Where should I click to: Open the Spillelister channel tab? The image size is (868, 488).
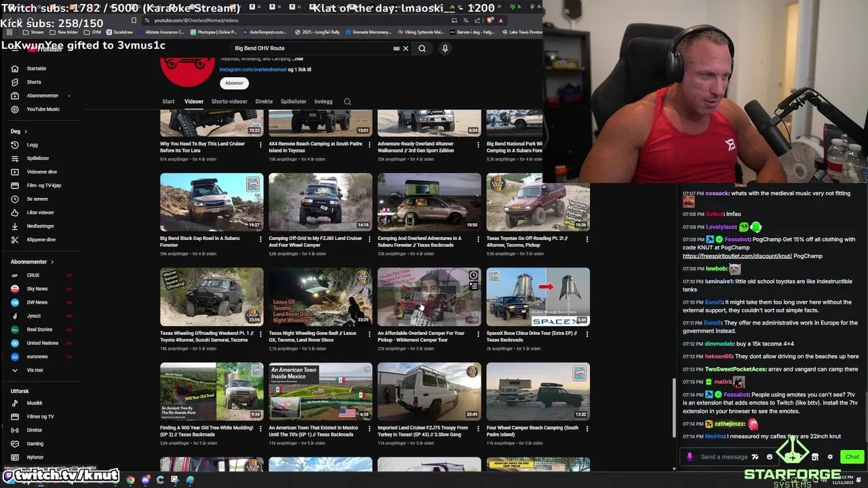(x=294, y=102)
